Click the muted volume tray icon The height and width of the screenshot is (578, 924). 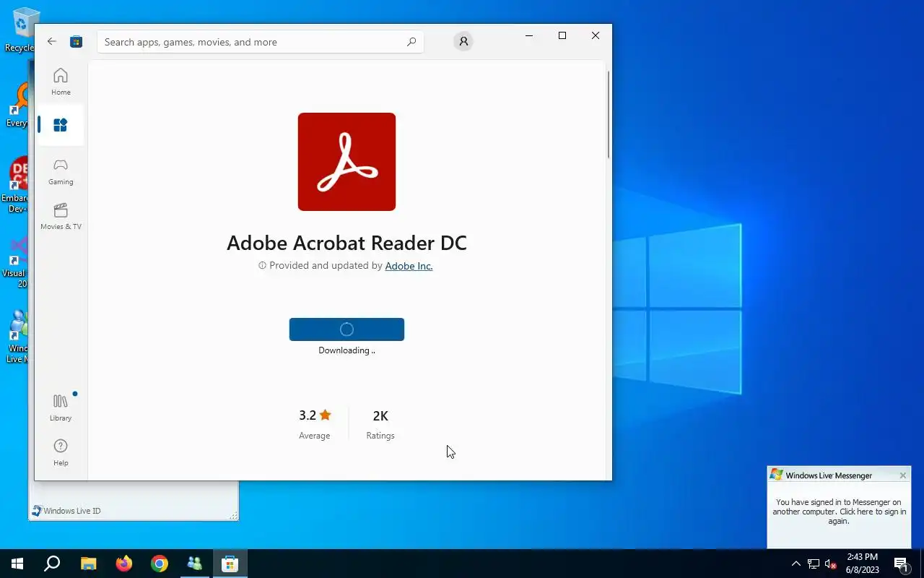point(831,564)
